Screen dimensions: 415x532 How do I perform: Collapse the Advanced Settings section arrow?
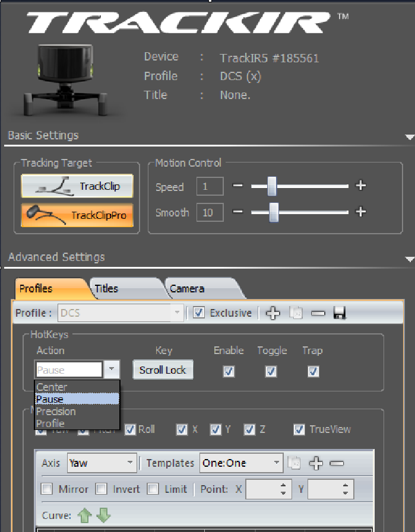[x=410, y=259]
